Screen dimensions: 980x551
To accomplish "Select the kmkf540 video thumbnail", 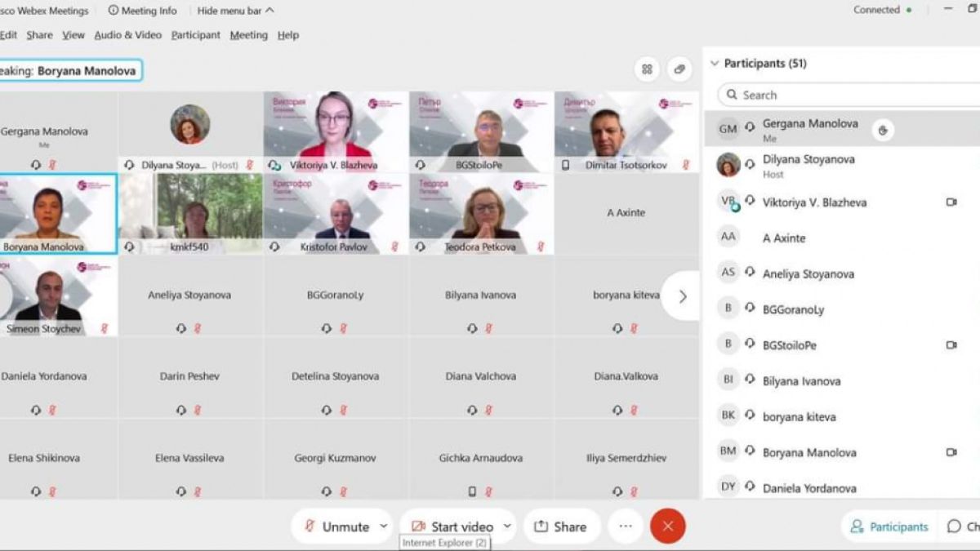I will tap(190, 213).
